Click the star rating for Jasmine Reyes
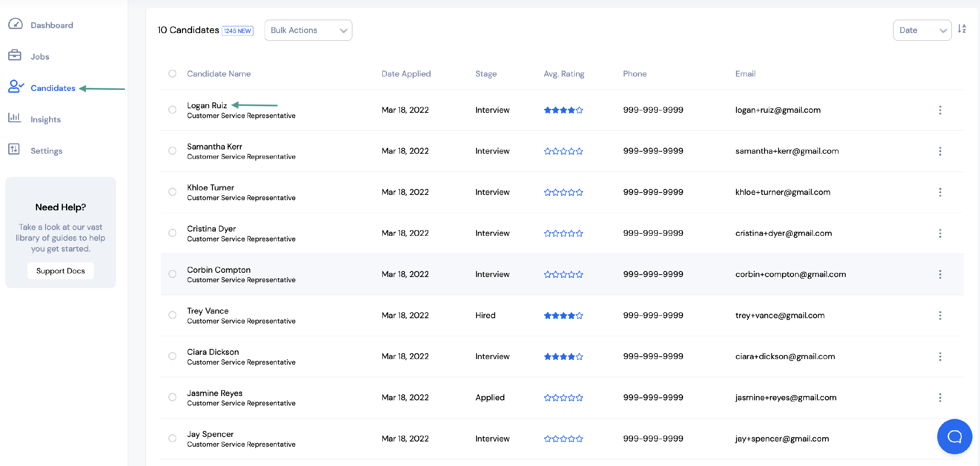 (563, 397)
